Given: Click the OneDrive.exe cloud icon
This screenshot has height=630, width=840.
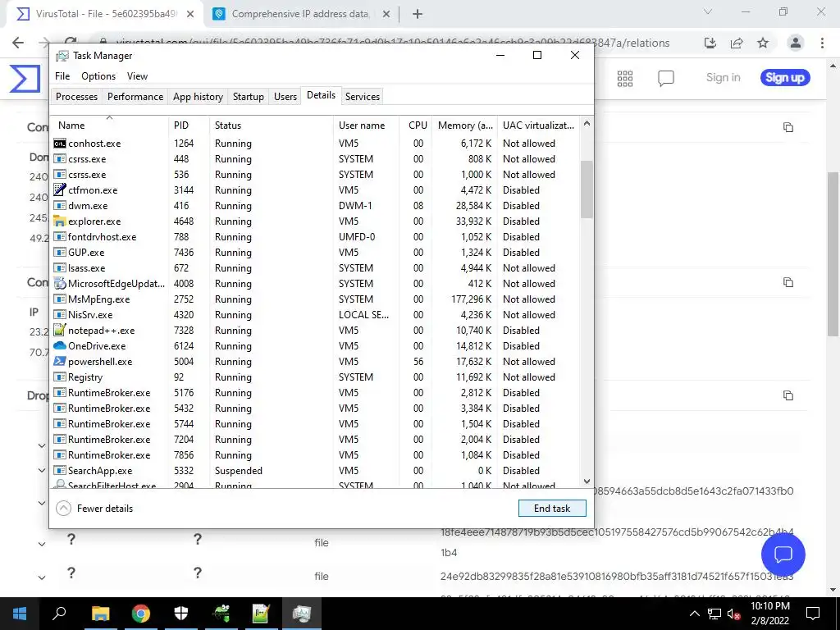Looking at the screenshot, I should pyautogui.click(x=60, y=345).
